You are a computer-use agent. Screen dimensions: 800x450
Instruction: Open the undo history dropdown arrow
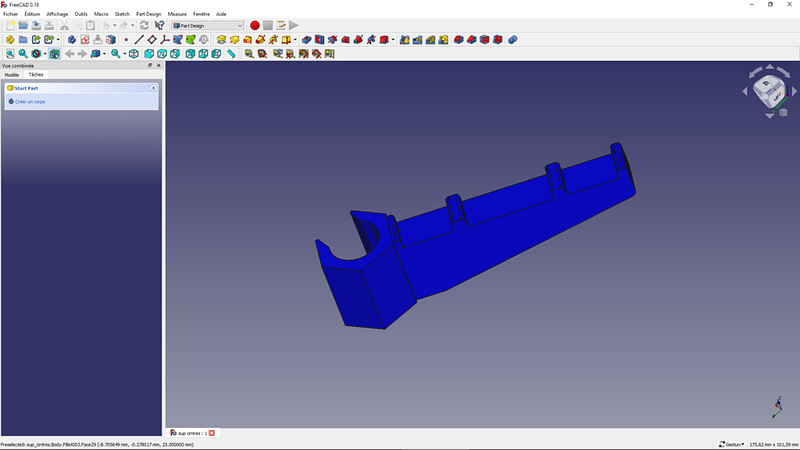coord(114,26)
